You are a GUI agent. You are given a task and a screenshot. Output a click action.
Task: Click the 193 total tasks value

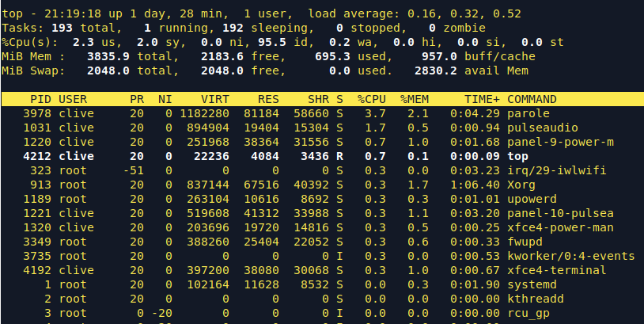tap(62, 29)
